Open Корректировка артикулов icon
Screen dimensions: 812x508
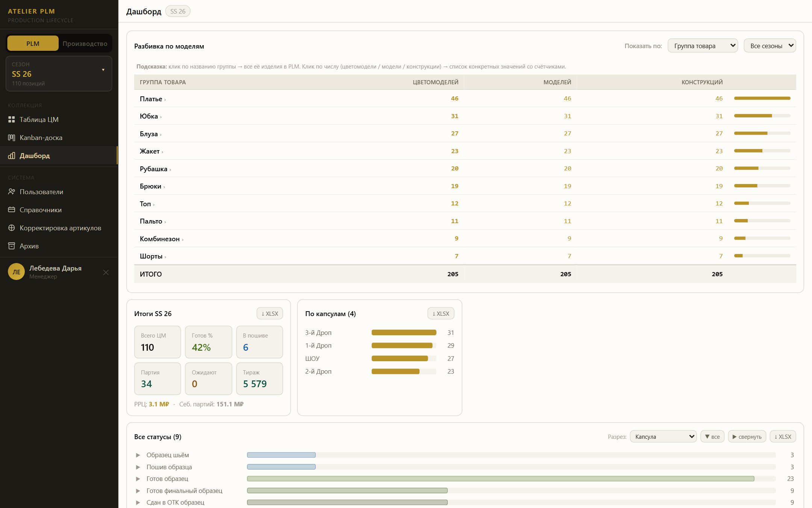pyautogui.click(x=12, y=228)
